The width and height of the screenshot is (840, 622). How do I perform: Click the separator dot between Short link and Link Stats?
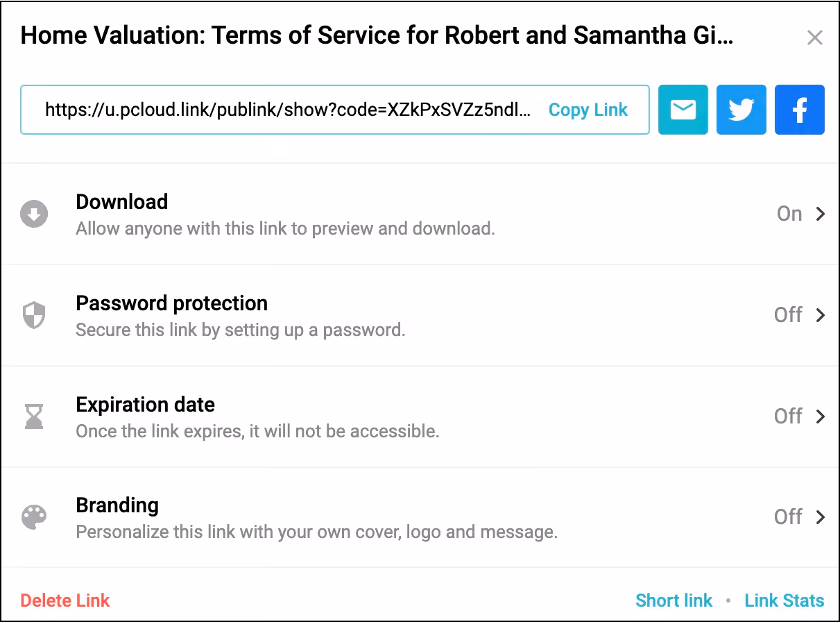(x=728, y=600)
